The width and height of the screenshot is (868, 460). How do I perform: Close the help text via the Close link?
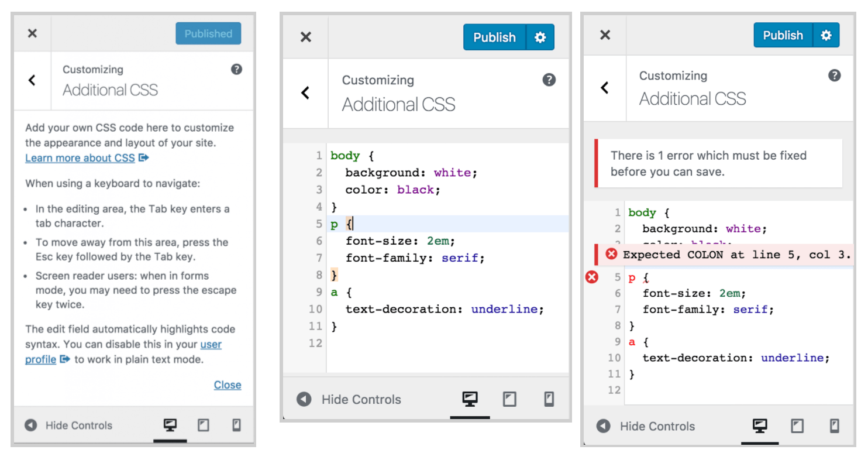(227, 385)
